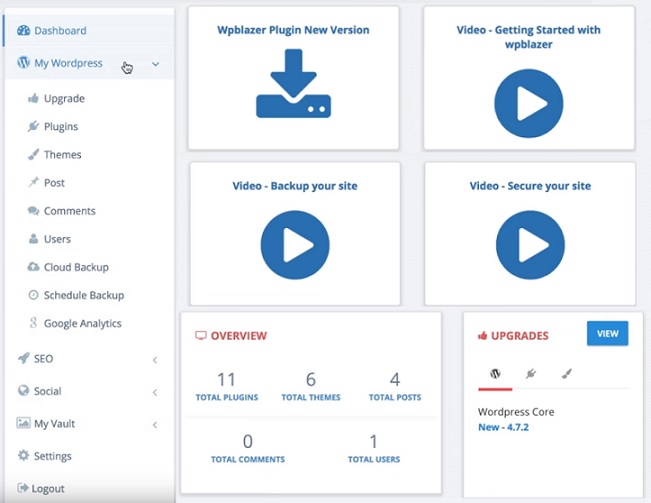Click the Overview monitor icon
The height and width of the screenshot is (503, 651).
[x=201, y=335]
